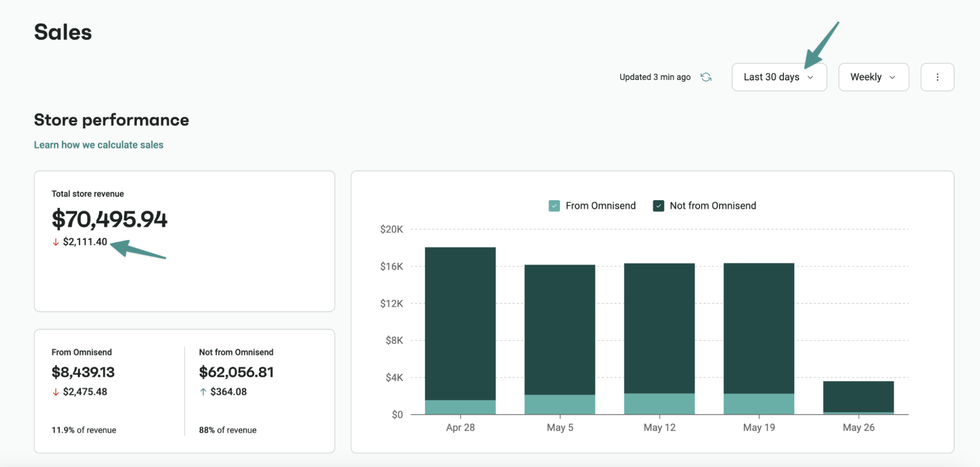Open the three-dot options menu
The height and width of the screenshot is (467, 980).
point(937,77)
